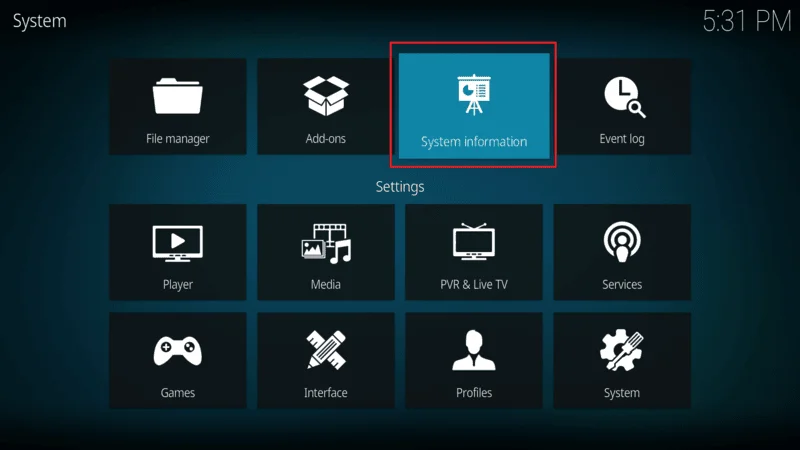Click the Games label
The image size is (800, 450).
click(x=178, y=392)
